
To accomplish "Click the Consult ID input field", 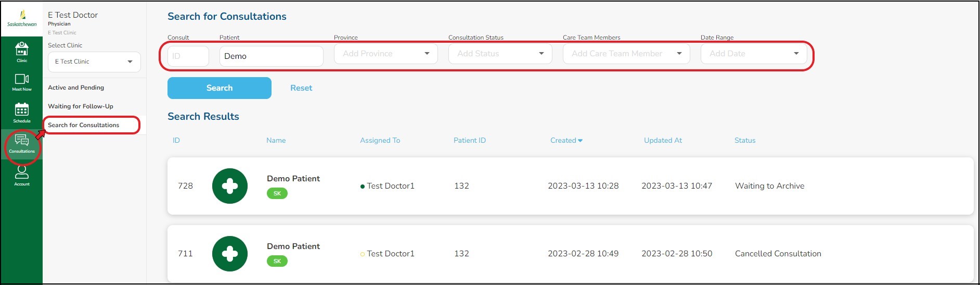I will pyautogui.click(x=188, y=56).
